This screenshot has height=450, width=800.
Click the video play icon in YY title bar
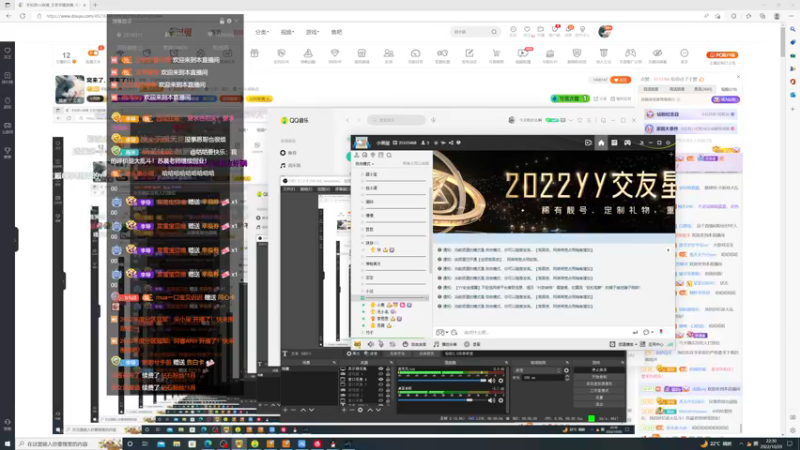[588, 143]
